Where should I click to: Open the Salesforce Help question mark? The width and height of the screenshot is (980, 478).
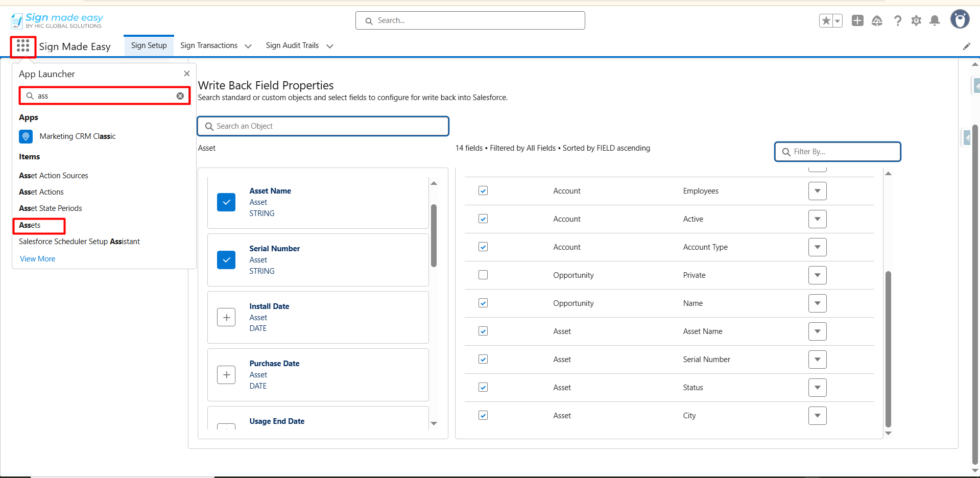coord(897,20)
